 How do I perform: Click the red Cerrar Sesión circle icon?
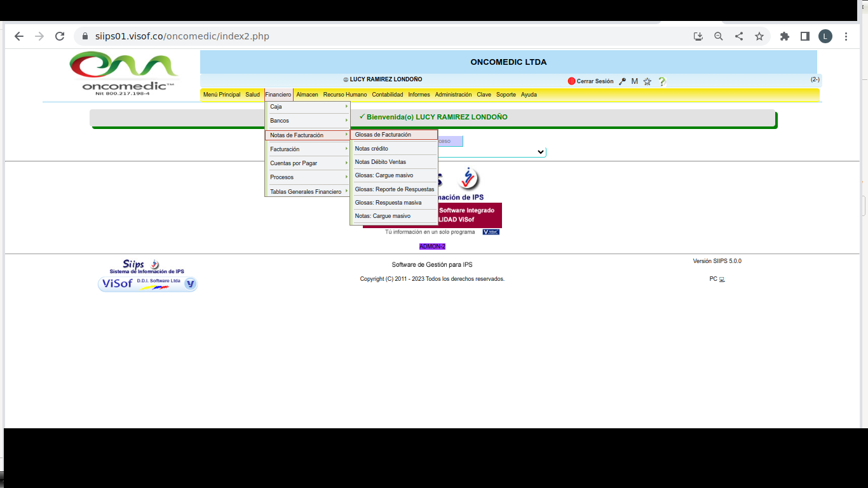[x=571, y=81]
